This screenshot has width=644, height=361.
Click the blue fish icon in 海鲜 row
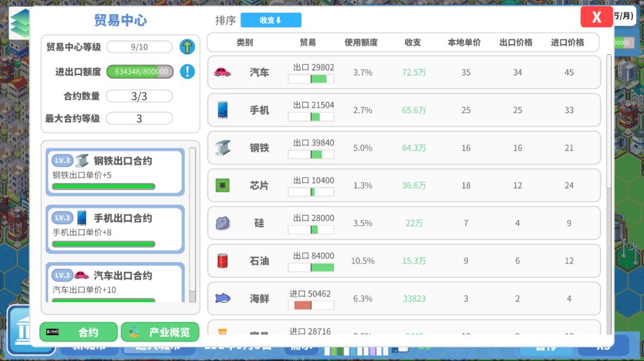click(222, 298)
